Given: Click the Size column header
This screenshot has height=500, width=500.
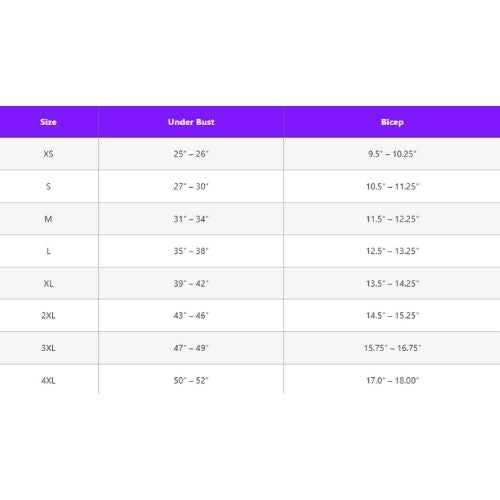Looking at the screenshot, I should (x=48, y=122).
